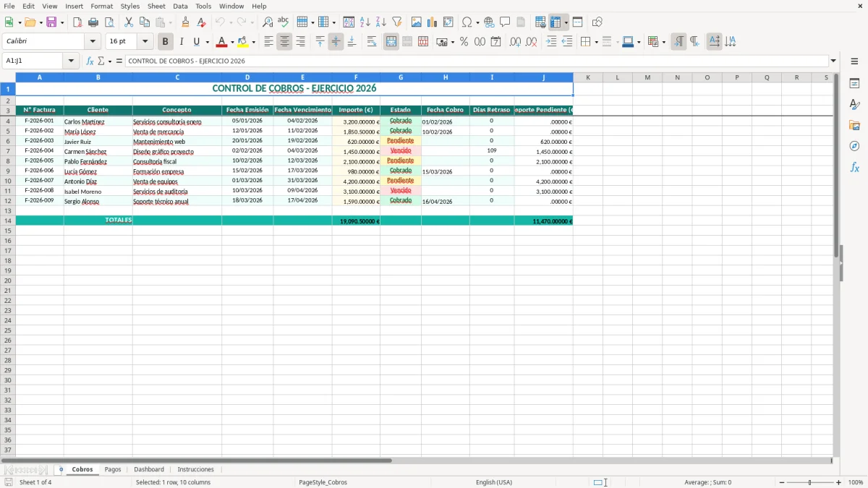Copy the selected cells
This screenshot has width=868, height=488.
click(145, 22)
